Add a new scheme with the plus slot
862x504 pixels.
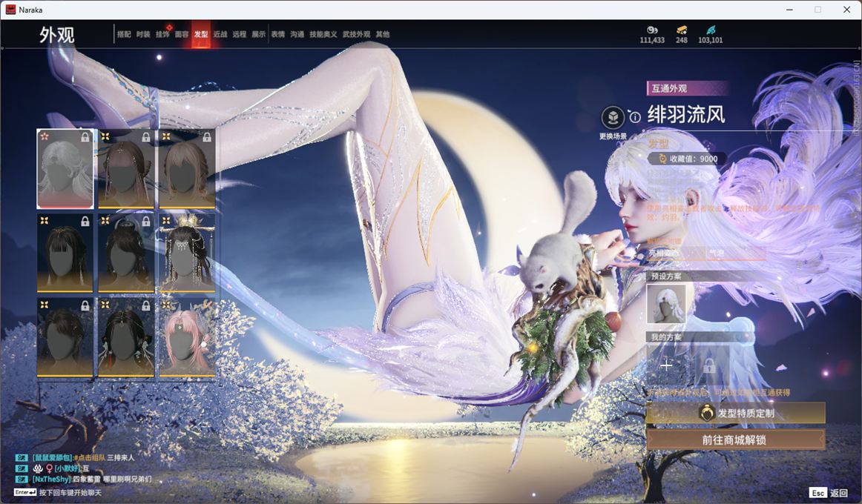(x=666, y=365)
